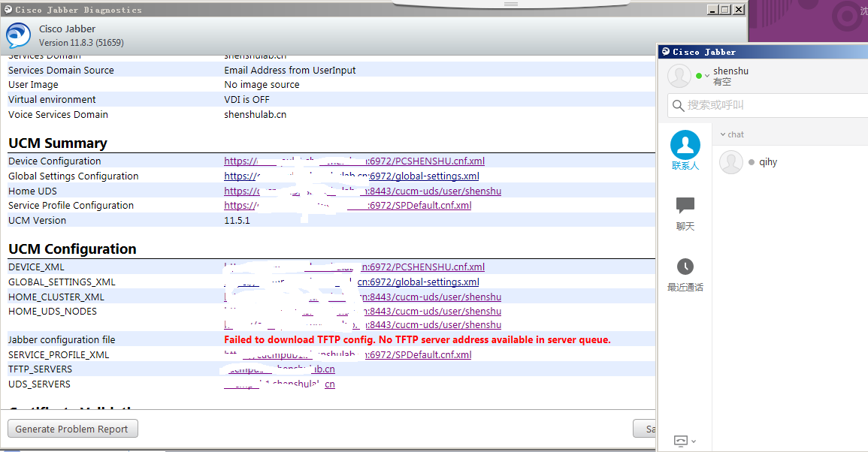This screenshot has width=868, height=452.
Task: Open phone control menu at Jabber bottom
Action: click(x=685, y=441)
